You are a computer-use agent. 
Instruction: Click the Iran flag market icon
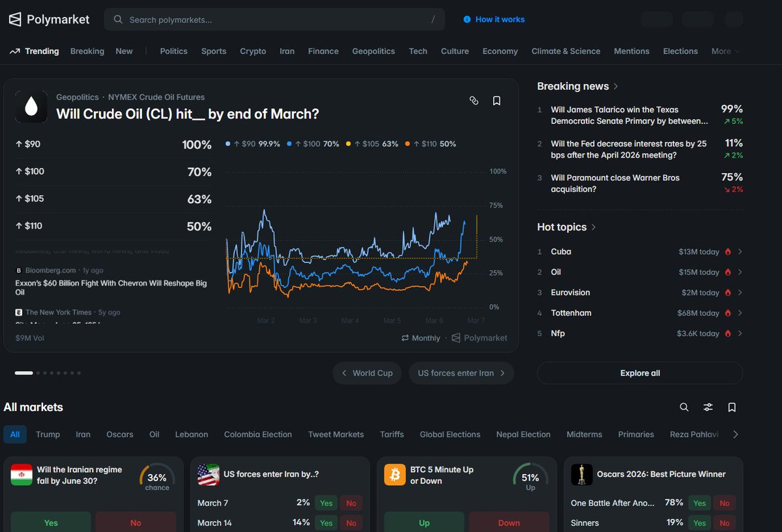22,475
